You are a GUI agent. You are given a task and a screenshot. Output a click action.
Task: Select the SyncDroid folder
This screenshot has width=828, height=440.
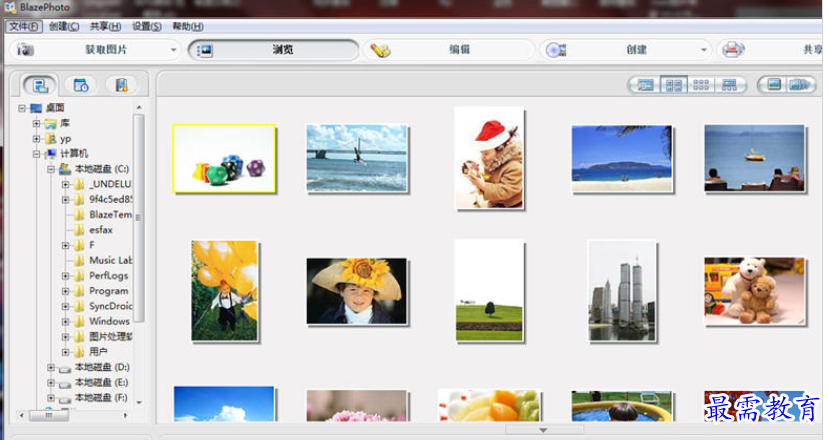click(x=110, y=306)
